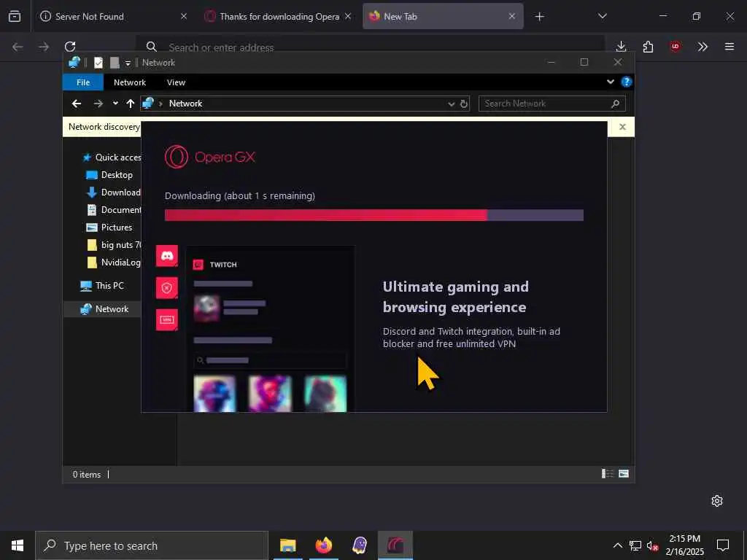
Task: Close the Server Not Found tab
Action: coord(184,16)
